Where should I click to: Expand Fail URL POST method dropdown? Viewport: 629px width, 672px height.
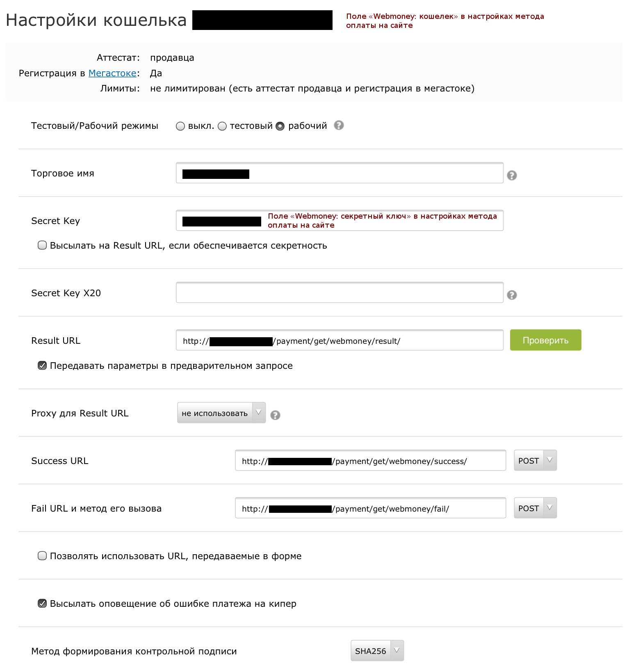(535, 508)
